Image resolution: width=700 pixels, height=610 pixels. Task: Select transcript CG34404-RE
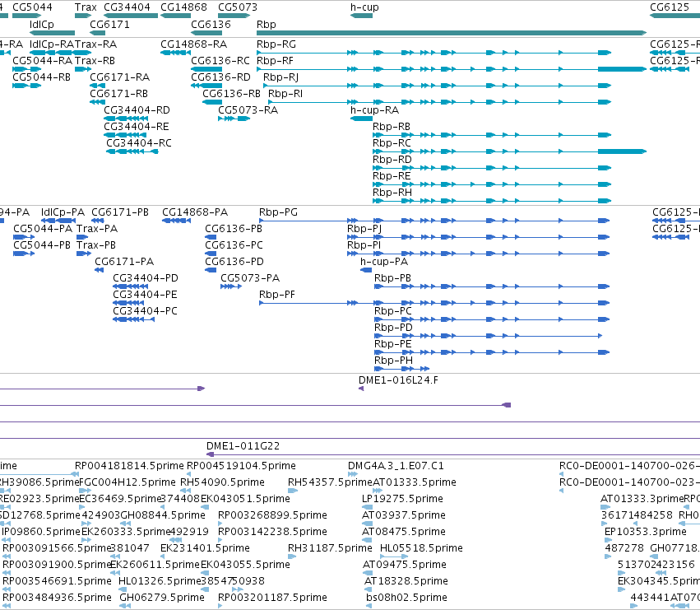[x=137, y=127]
